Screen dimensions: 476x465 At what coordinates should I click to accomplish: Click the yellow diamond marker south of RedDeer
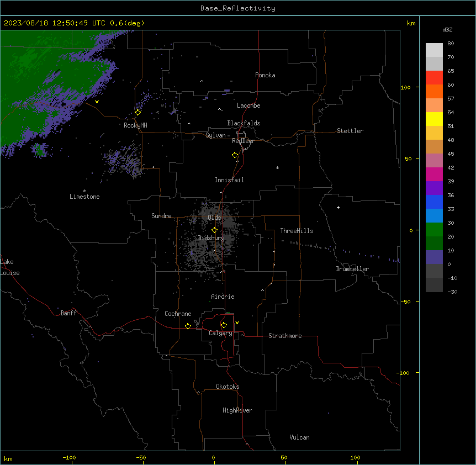[235, 155]
